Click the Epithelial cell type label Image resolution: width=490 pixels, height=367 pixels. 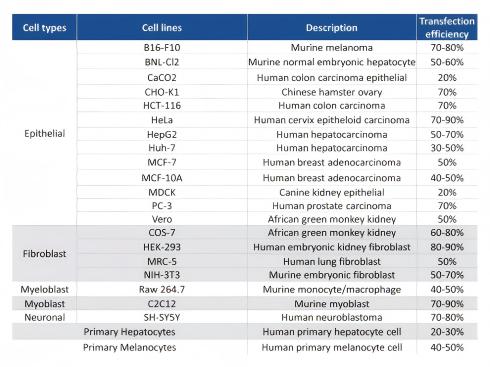(x=44, y=134)
